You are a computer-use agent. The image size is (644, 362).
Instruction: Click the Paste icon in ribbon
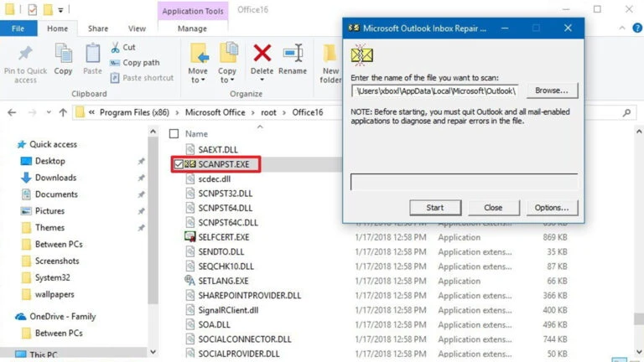pos(92,55)
